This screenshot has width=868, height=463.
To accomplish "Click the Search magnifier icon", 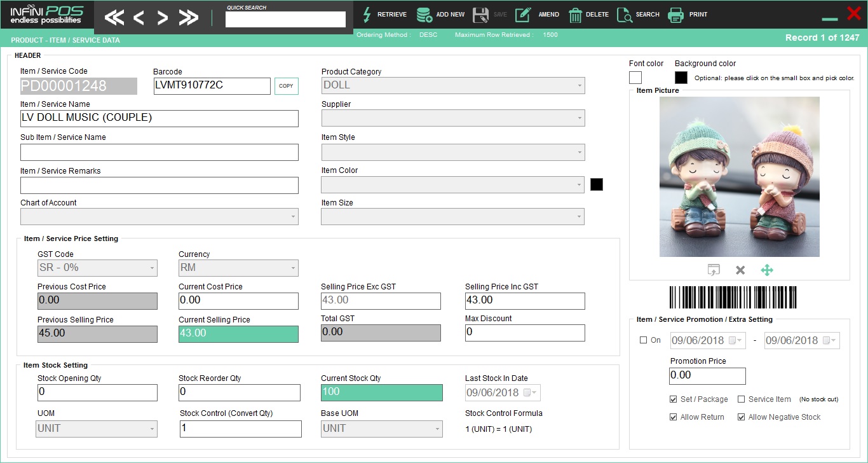I will tap(625, 15).
